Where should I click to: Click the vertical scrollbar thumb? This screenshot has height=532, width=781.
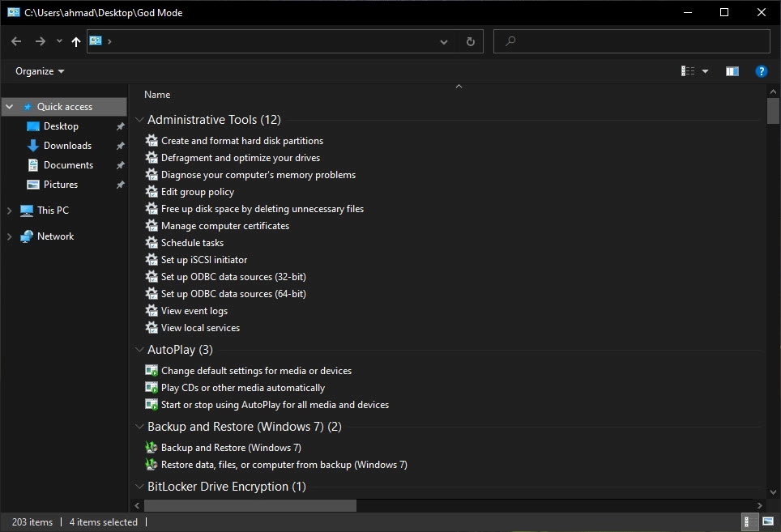click(773, 110)
